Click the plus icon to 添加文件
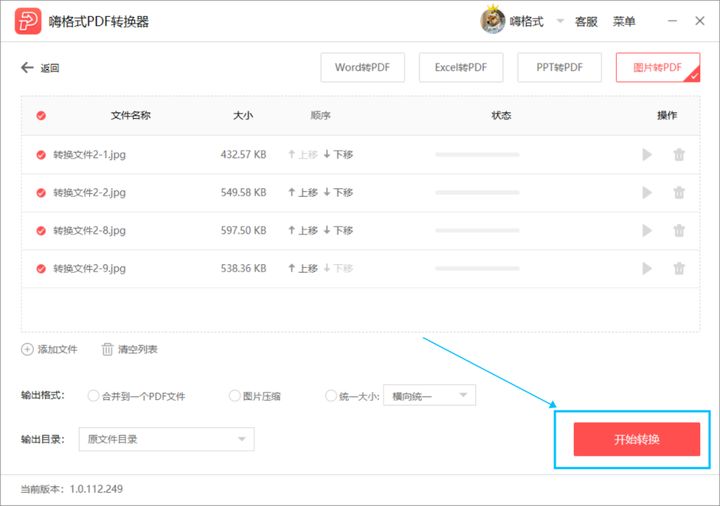The image size is (720, 506). pos(27,349)
